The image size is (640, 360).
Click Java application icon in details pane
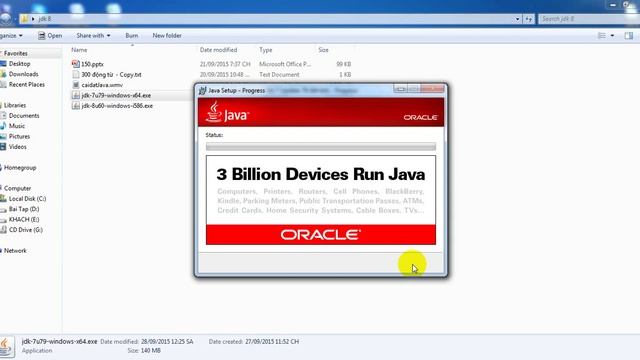point(6,347)
